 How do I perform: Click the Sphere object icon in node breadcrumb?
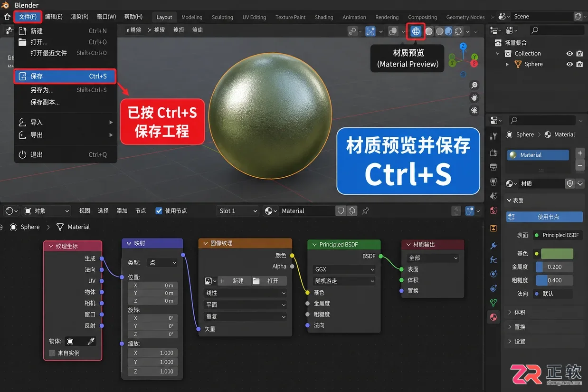tap(13, 227)
